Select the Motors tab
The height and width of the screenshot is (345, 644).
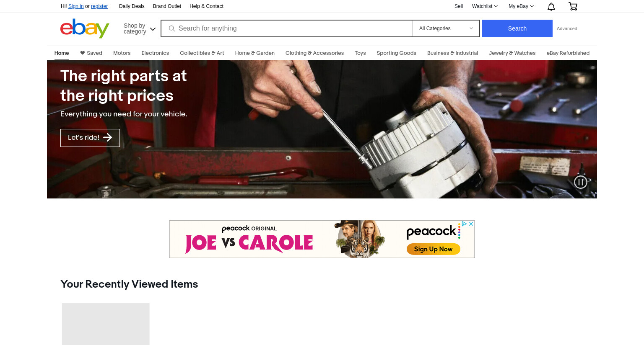pyautogui.click(x=122, y=53)
